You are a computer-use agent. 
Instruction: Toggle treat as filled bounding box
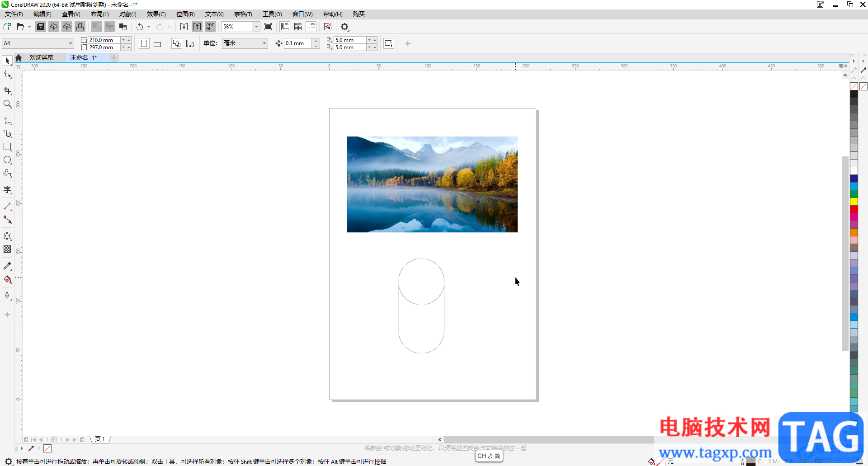[389, 43]
